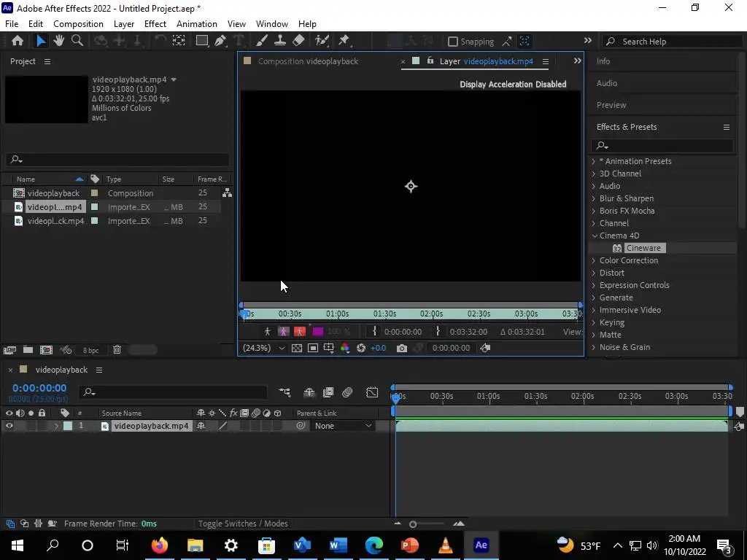Expand the Keying effects category
This screenshot has height=560, width=747.
pyautogui.click(x=594, y=322)
